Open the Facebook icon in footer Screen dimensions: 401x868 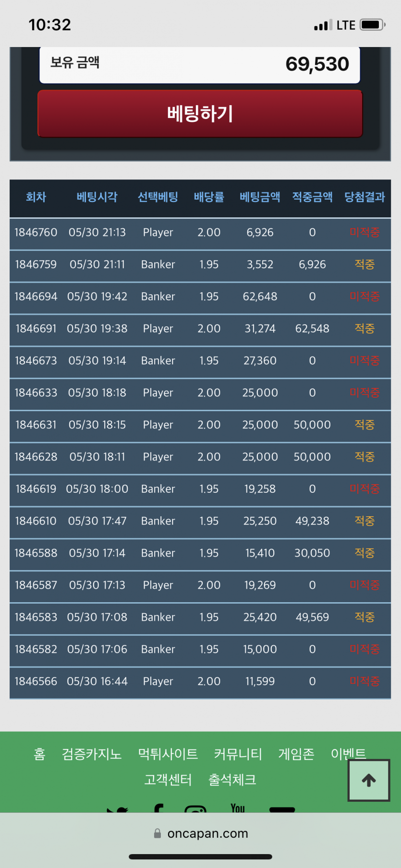coord(158,808)
